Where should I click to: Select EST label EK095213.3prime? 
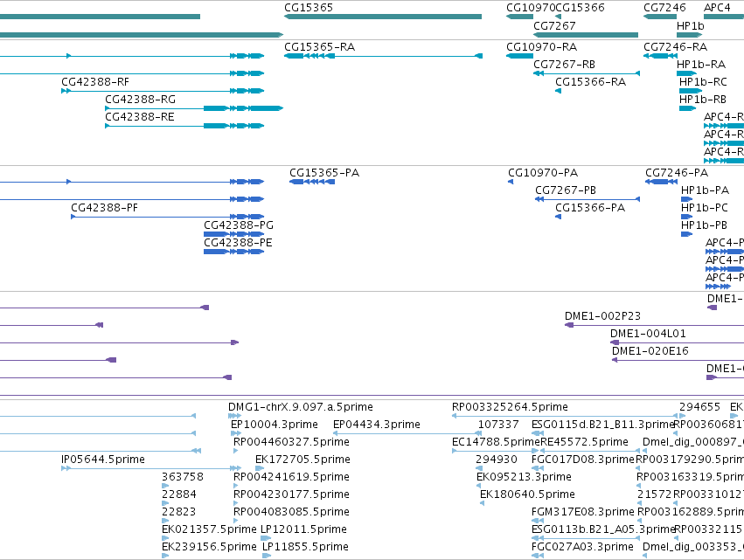click(524, 477)
